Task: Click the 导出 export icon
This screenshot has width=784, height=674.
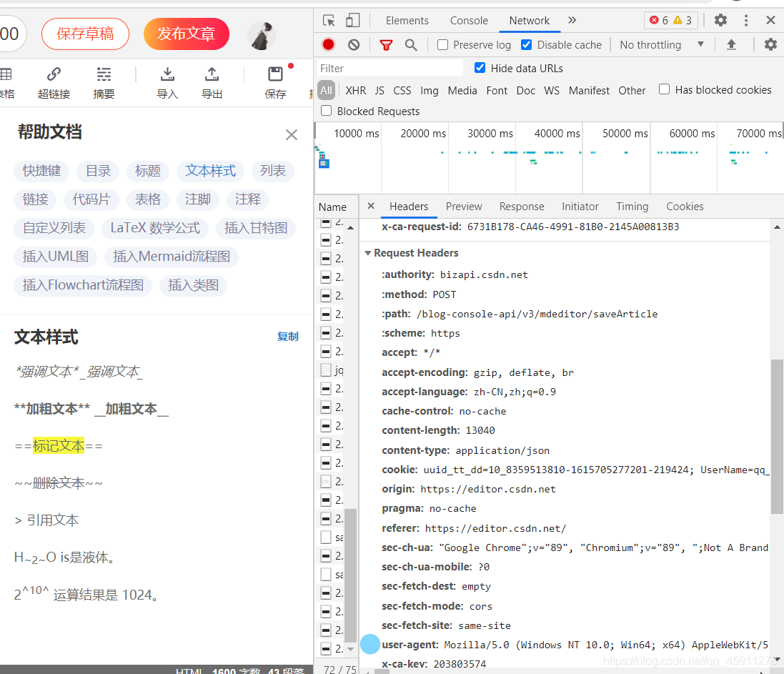Action: click(x=212, y=84)
